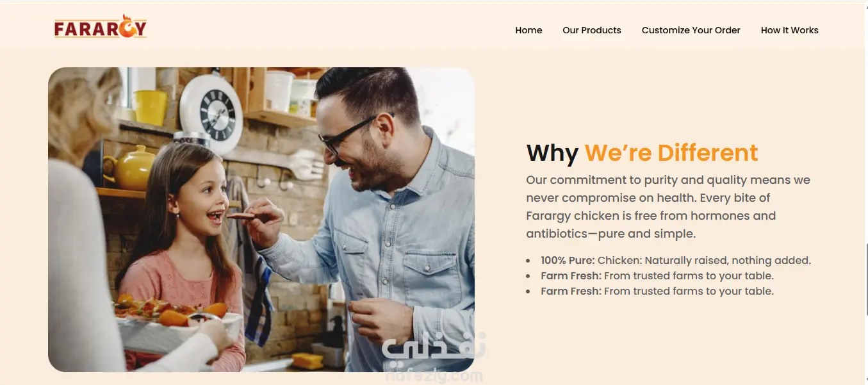Select the first Farm Fresh bullet
868x385 pixels.
coord(657,276)
